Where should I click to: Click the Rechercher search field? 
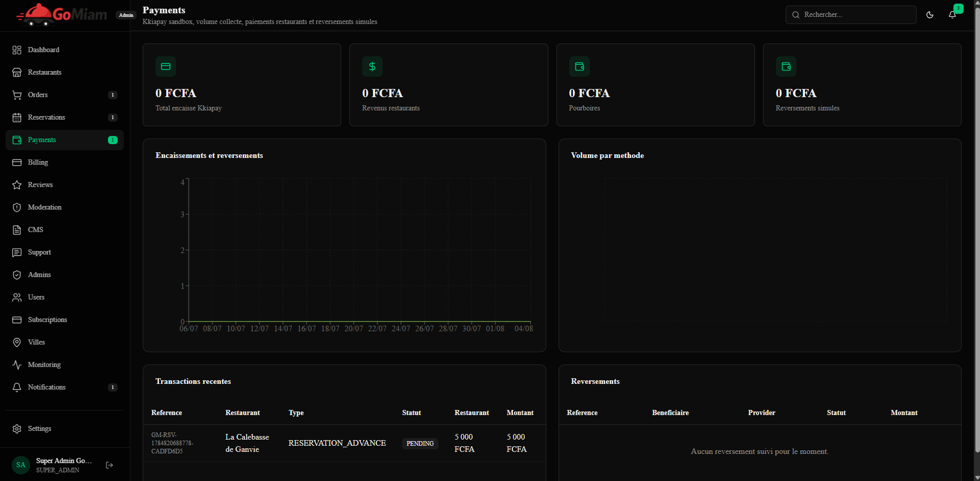(851, 15)
